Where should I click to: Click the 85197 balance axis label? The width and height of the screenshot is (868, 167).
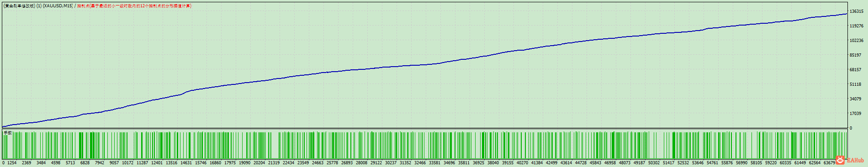pos(855,55)
